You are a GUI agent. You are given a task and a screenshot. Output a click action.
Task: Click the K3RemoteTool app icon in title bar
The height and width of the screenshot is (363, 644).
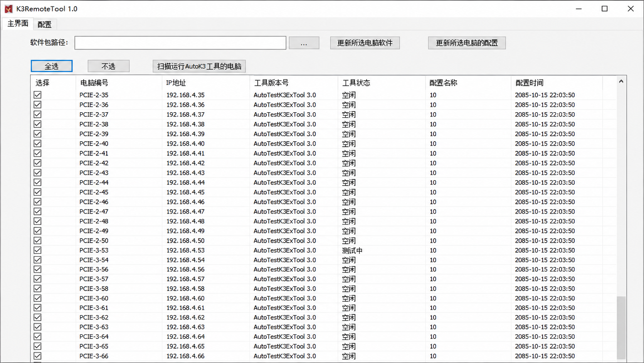tap(8, 9)
